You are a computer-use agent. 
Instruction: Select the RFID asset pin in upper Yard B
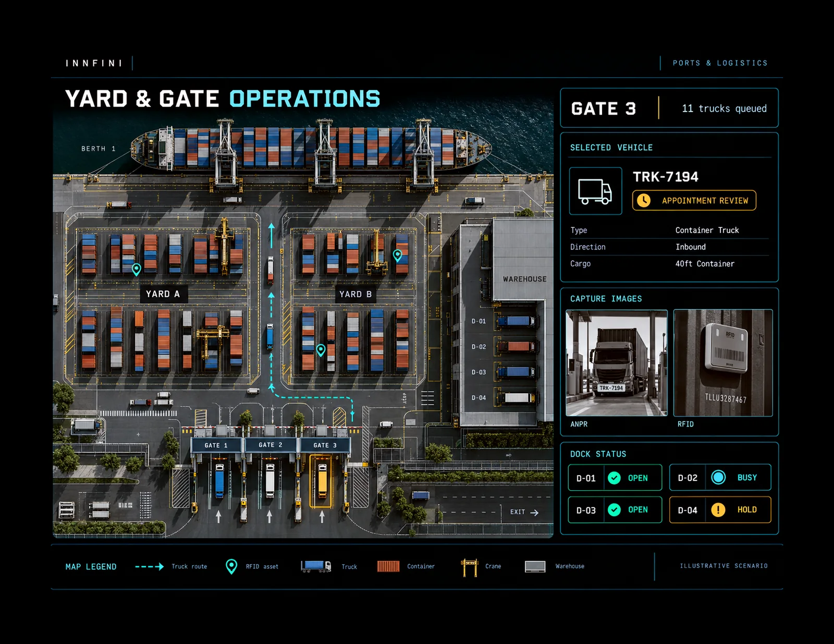(397, 255)
